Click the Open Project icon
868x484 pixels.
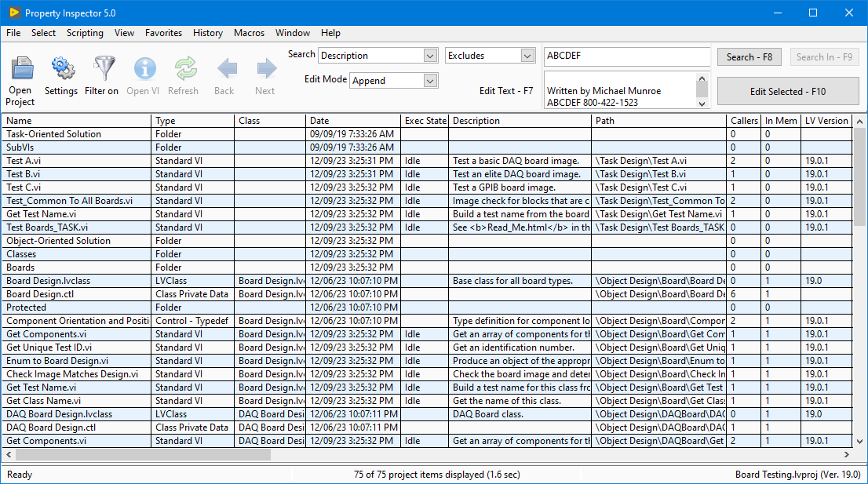tap(22, 69)
